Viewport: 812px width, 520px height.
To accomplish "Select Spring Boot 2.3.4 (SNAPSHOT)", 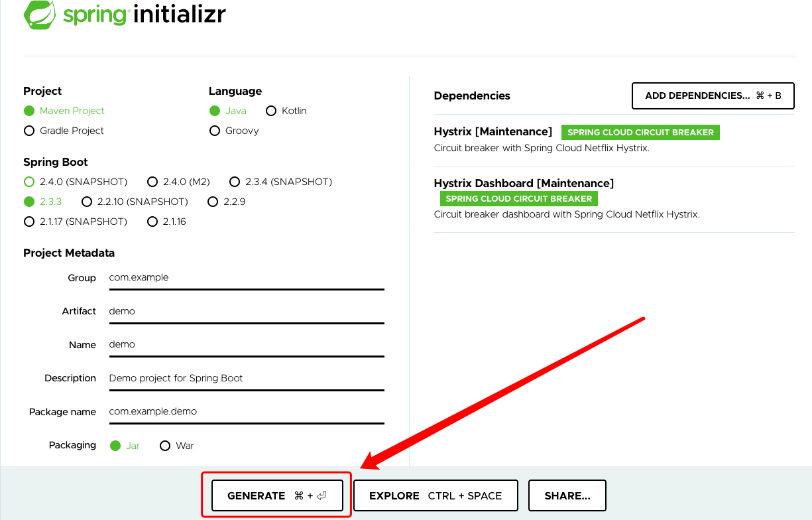I will point(281,182).
